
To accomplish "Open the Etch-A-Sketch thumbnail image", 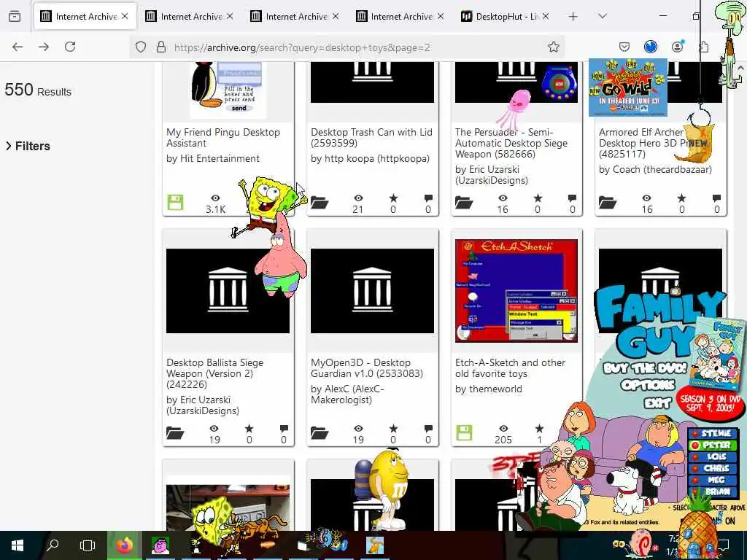I will 516,290.
